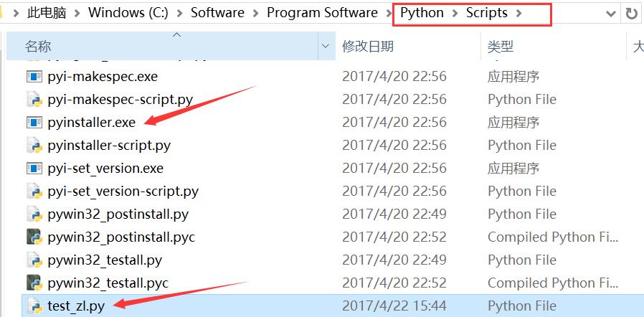The width and height of the screenshot is (644, 317).
Task: Click the pywin32_postinstall.py file icon
Action: click(x=34, y=214)
